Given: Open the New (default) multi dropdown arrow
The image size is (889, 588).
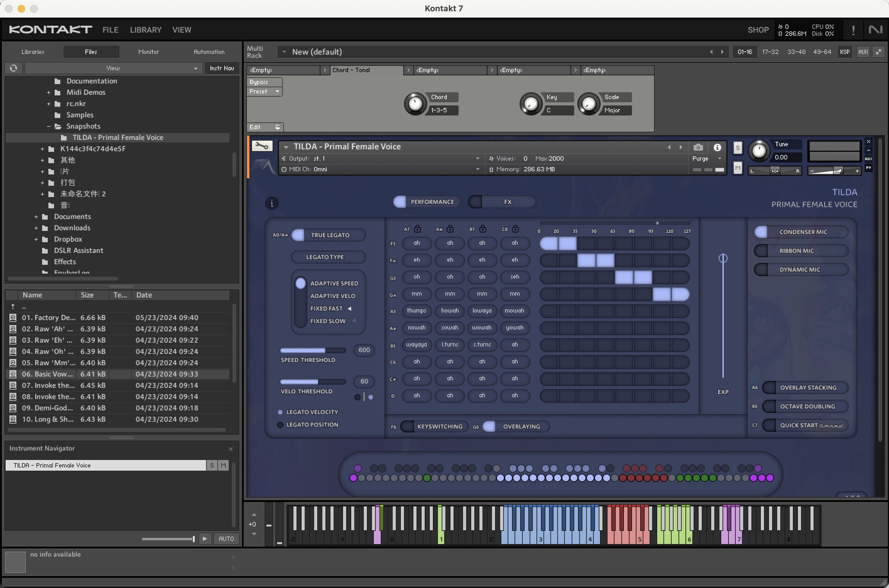Looking at the screenshot, I should (x=284, y=52).
